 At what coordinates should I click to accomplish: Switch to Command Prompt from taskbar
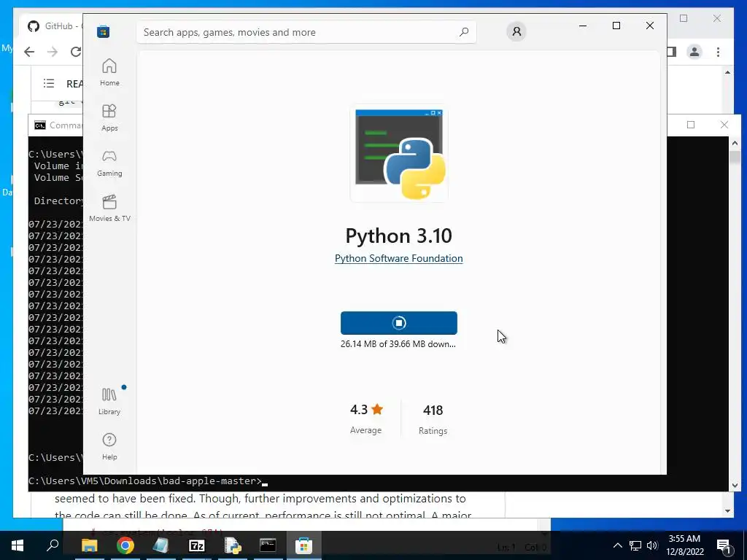[x=268, y=545]
